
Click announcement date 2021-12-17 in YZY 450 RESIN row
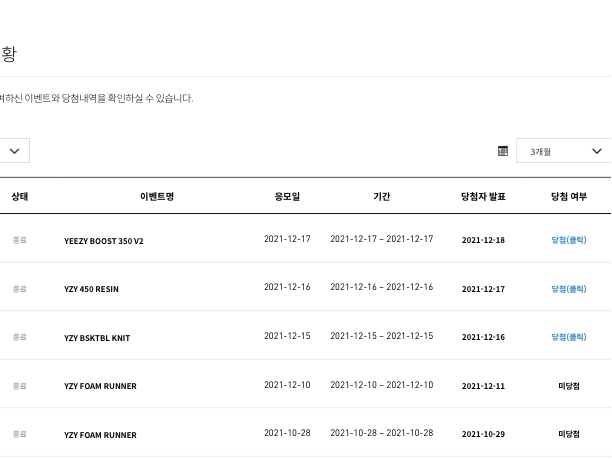tap(483, 289)
